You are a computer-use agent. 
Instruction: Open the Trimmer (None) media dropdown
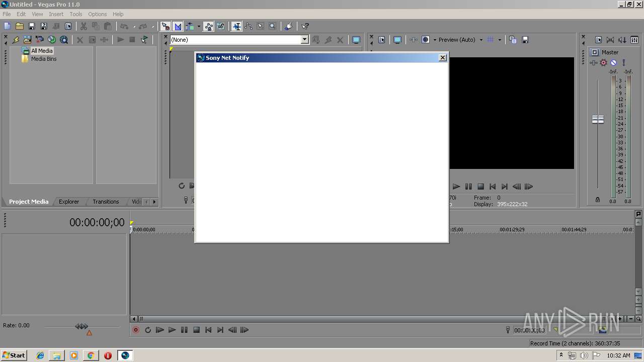tap(305, 40)
